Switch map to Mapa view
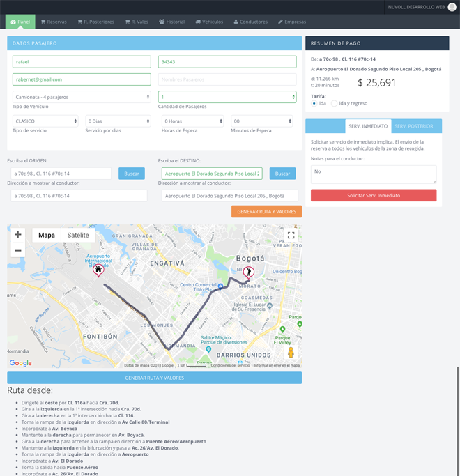 47,236
